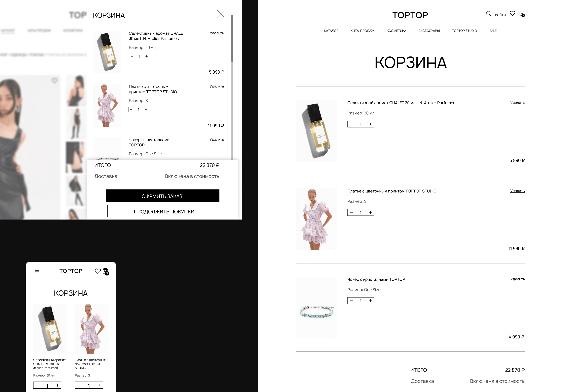The width and height of the screenshot is (563, 392).
Task: Increase dress quantity in mobile cart
Action: [x=99, y=385]
